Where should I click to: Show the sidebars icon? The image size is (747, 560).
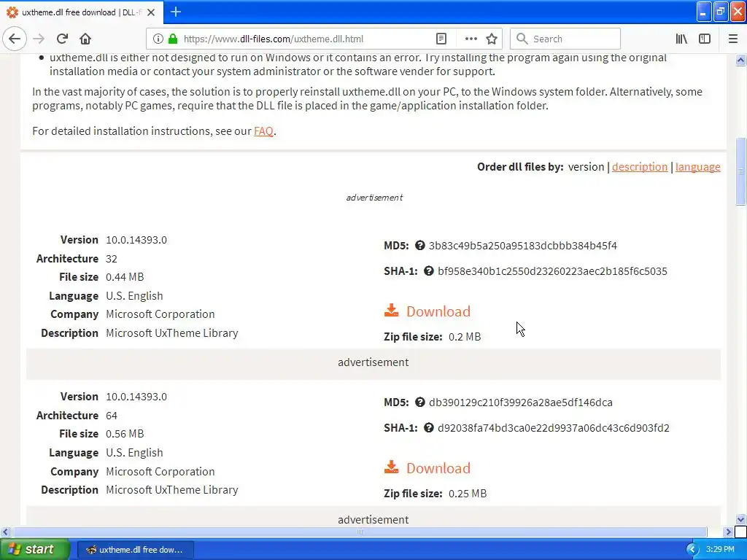[705, 39]
